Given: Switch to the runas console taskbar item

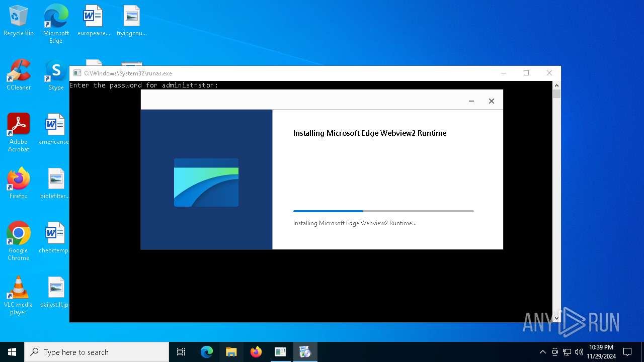Looking at the screenshot, I should point(280,352).
